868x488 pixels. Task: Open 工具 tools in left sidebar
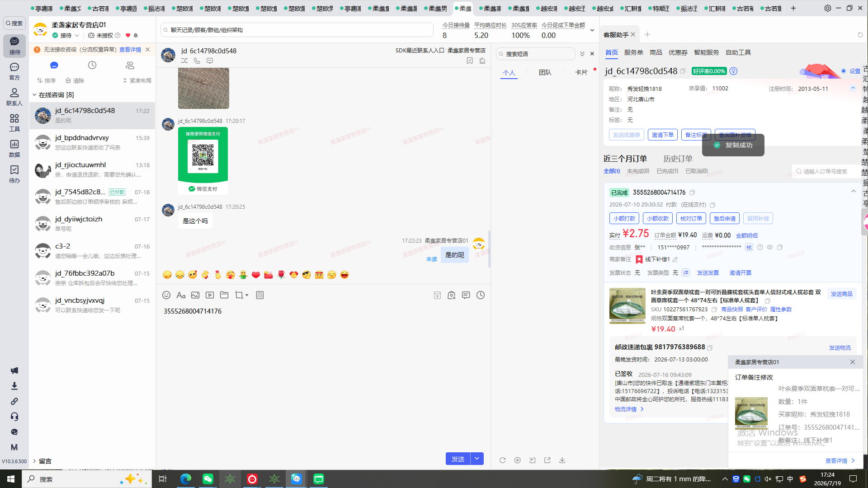[14, 123]
